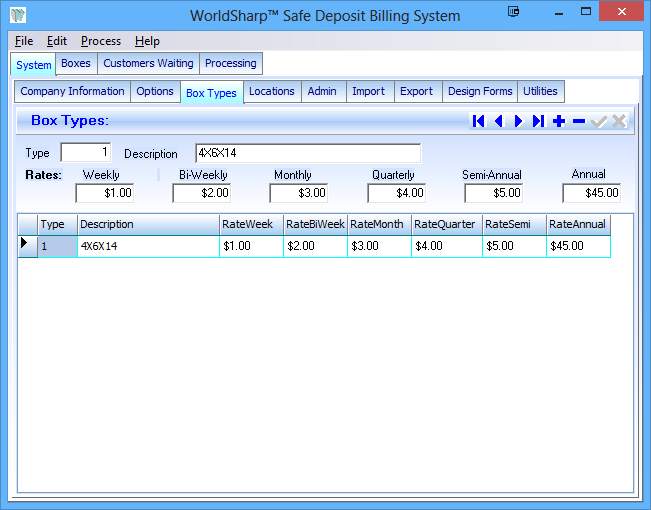Image resolution: width=651 pixels, height=510 pixels.
Task: Open the Processing tab
Action: coord(231,63)
